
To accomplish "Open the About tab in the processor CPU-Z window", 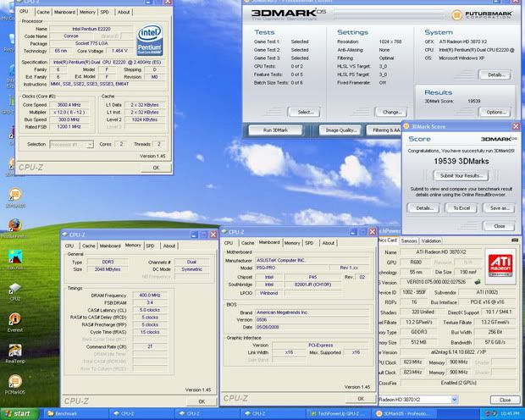I will coord(124,12).
